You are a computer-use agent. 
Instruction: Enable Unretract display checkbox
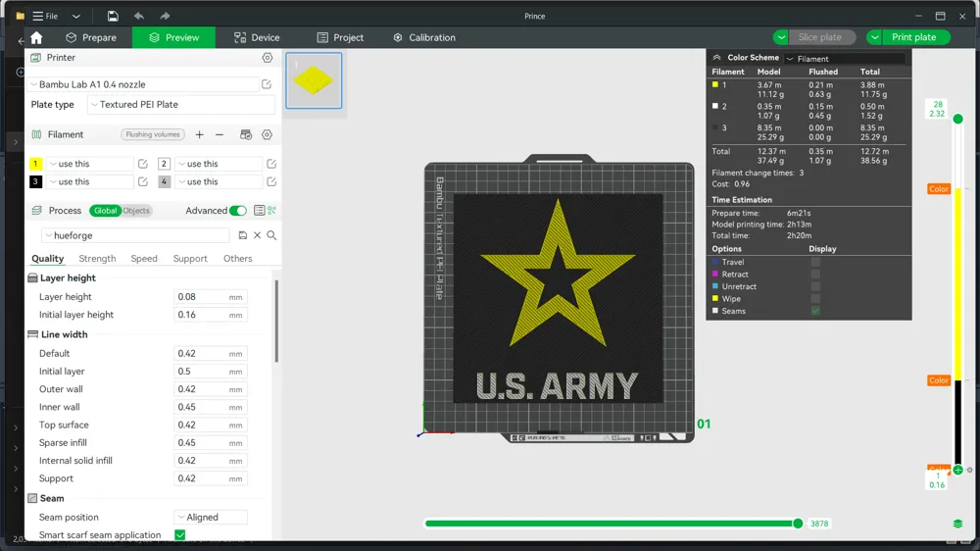click(x=815, y=286)
